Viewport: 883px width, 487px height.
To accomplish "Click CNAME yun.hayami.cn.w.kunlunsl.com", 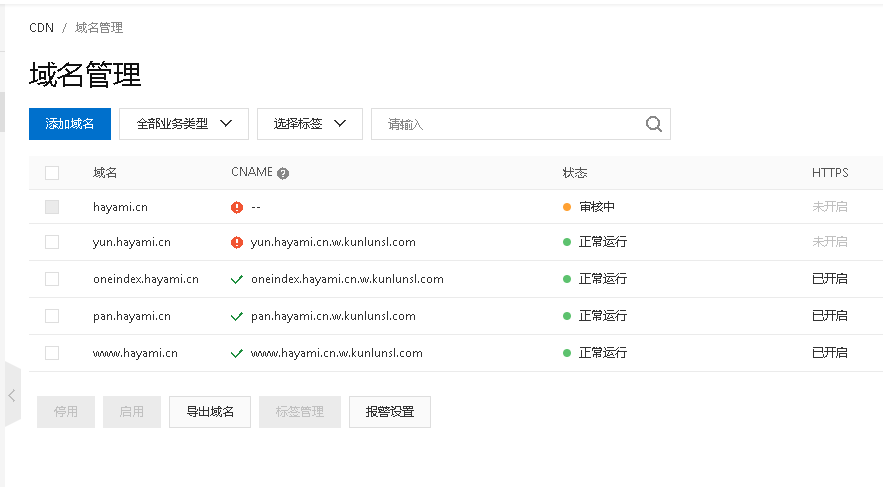I will (333, 242).
